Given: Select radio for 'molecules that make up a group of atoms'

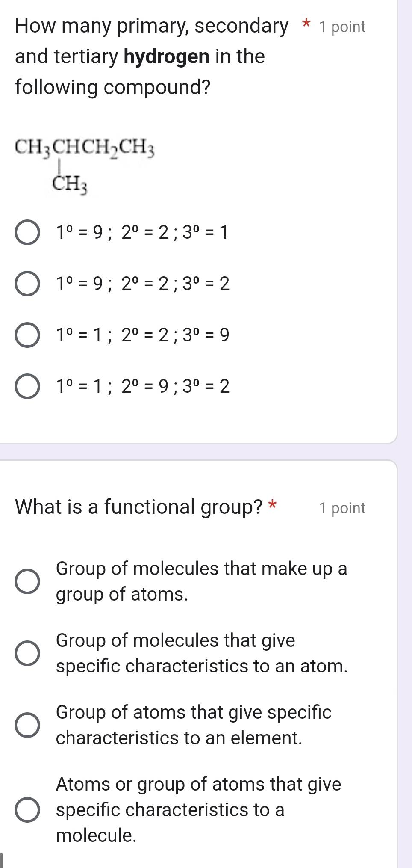Looking at the screenshot, I should 28,582.
